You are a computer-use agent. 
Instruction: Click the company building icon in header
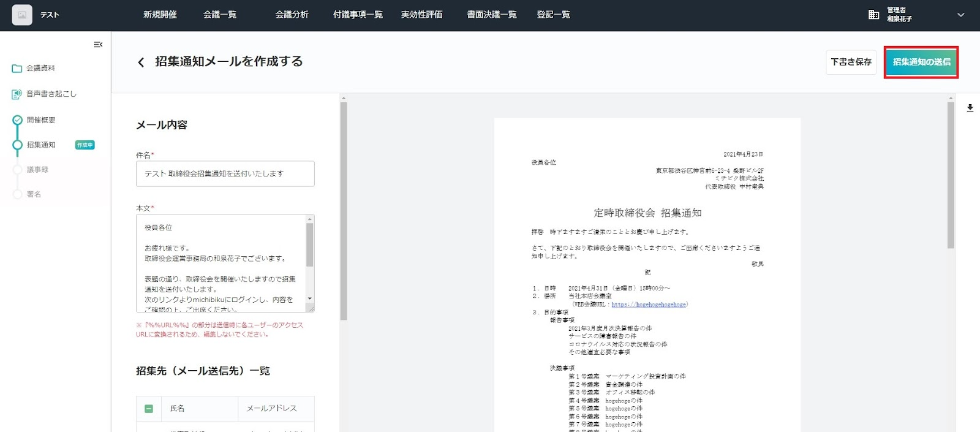(874, 15)
